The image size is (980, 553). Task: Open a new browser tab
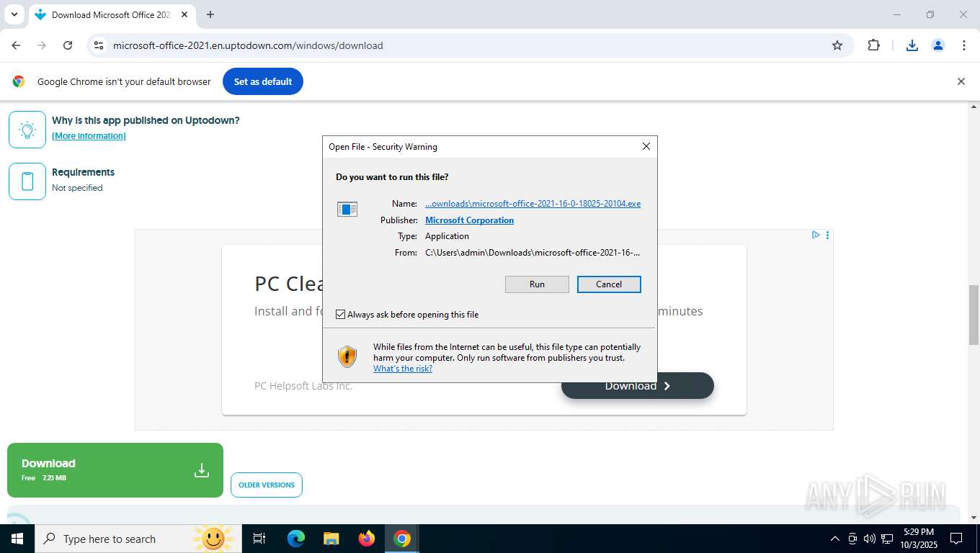coord(210,14)
